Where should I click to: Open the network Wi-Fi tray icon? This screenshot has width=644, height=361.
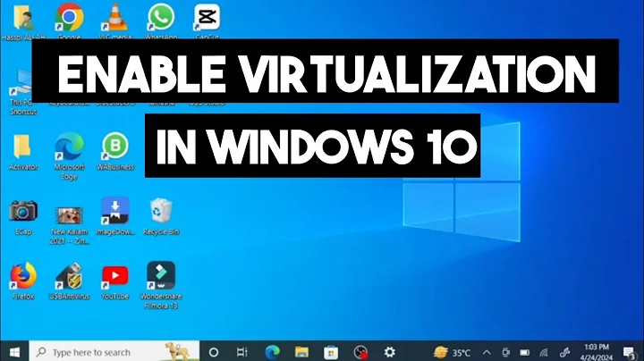point(544,352)
